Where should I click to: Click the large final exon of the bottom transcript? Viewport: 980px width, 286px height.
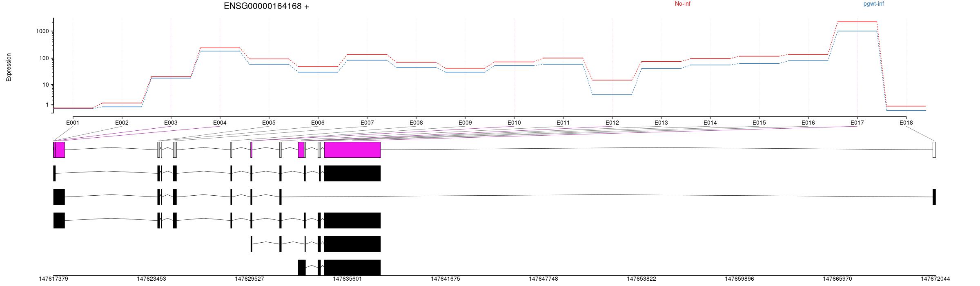(x=352, y=268)
